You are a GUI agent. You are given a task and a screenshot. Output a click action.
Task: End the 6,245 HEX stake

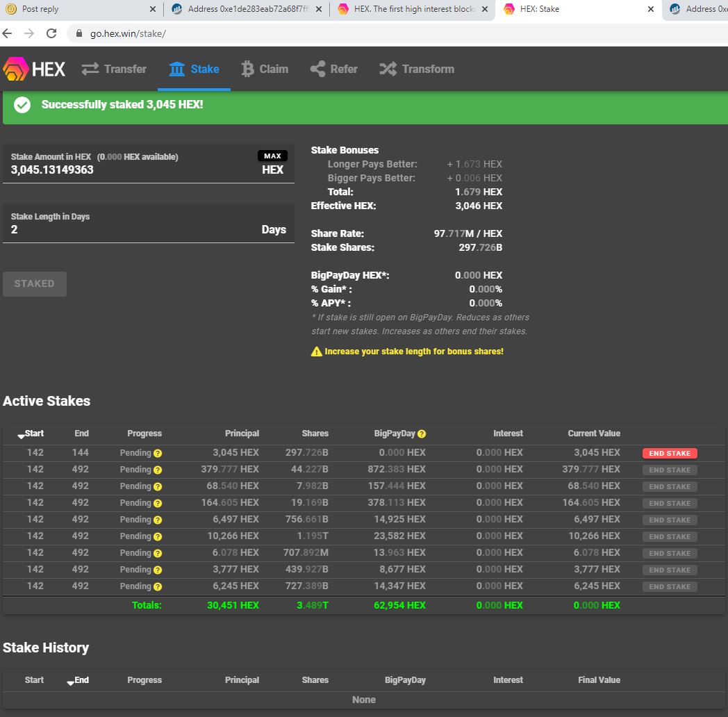670,587
